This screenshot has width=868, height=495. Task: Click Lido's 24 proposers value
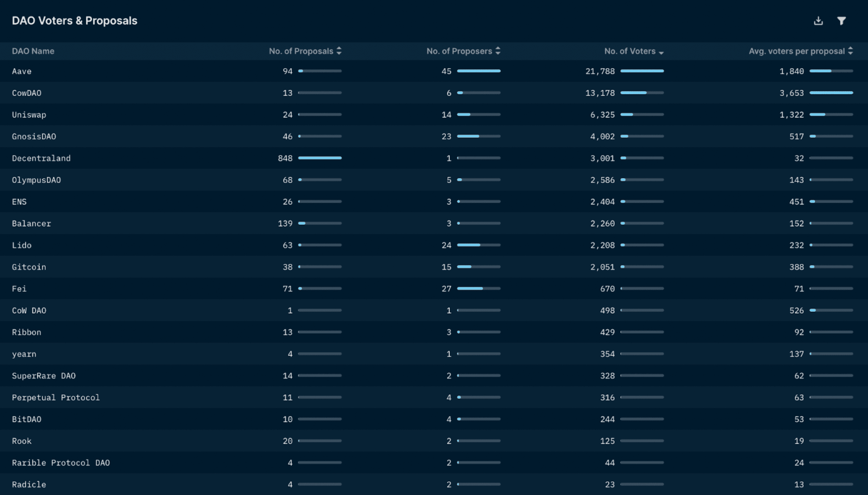(x=446, y=245)
